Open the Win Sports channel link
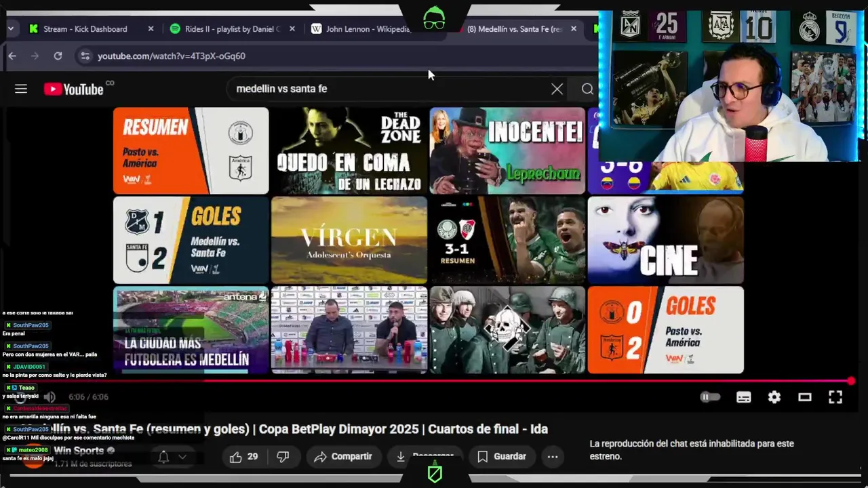Screen dimensions: 868x488 [x=79, y=450]
